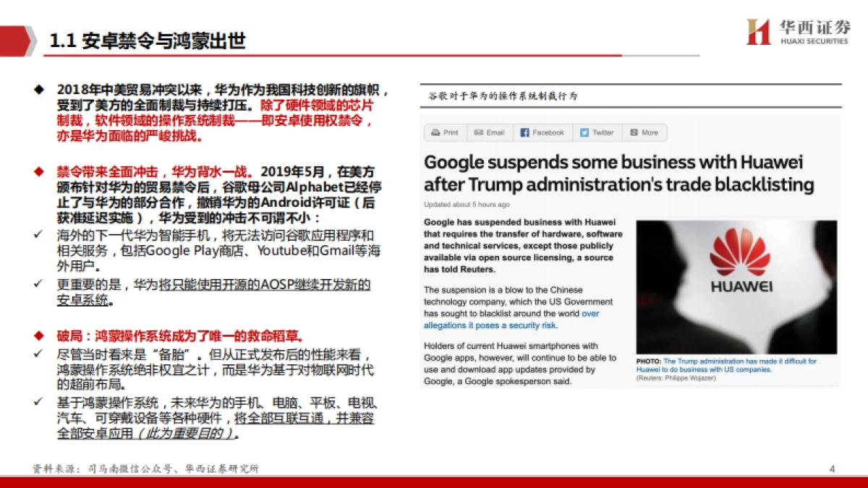Image resolution: width=868 pixels, height=488 pixels.
Task: Click the Huawei photo in the article
Action: [x=736, y=287]
